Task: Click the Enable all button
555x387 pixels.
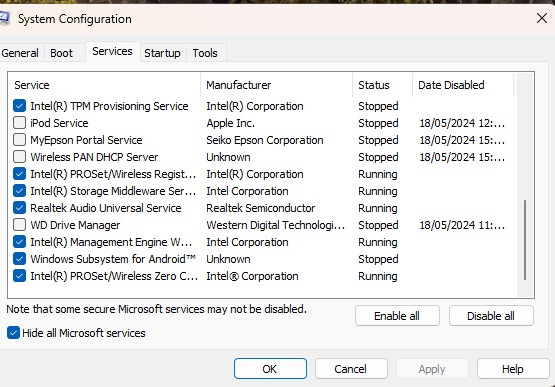Action: [397, 316]
